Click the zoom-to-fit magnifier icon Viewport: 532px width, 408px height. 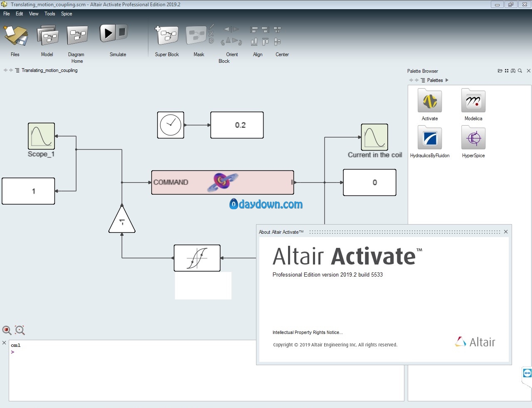pyautogui.click(x=20, y=330)
